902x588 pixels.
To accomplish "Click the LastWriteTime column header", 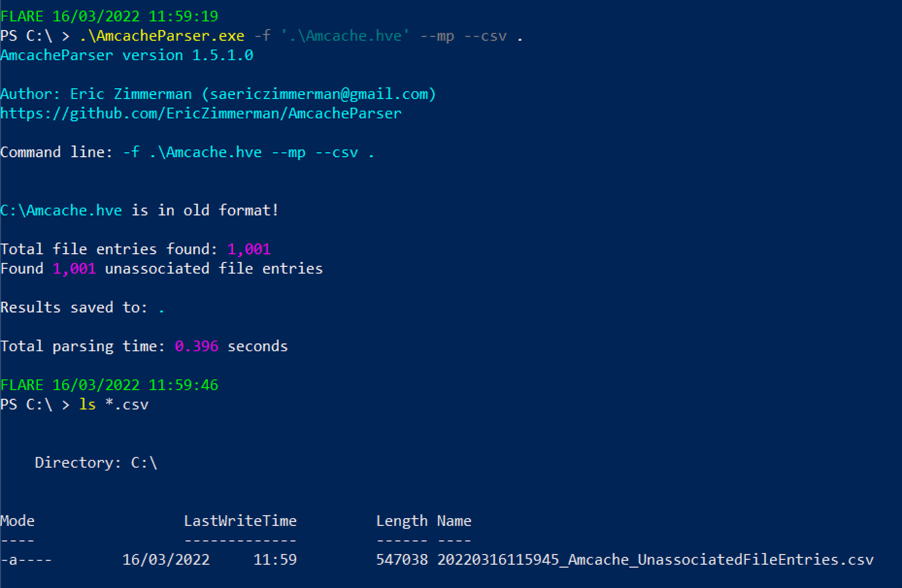I will click(x=240, y=521).
